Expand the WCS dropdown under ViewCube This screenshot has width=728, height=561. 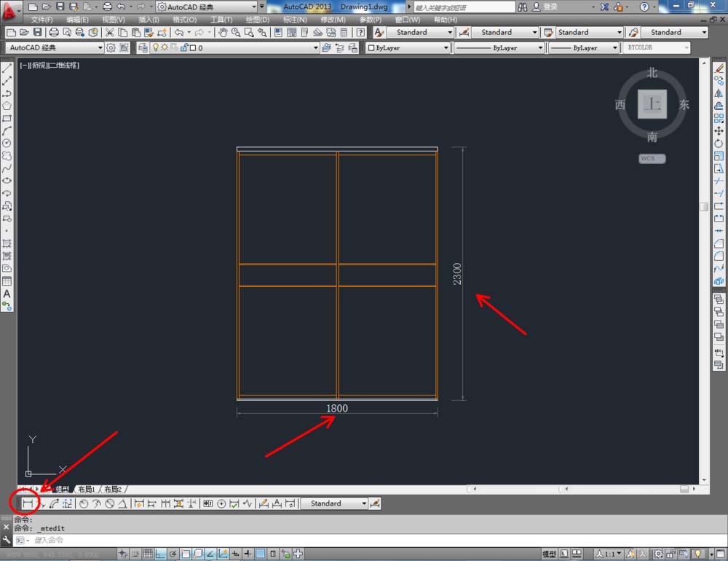coord(652,159)
